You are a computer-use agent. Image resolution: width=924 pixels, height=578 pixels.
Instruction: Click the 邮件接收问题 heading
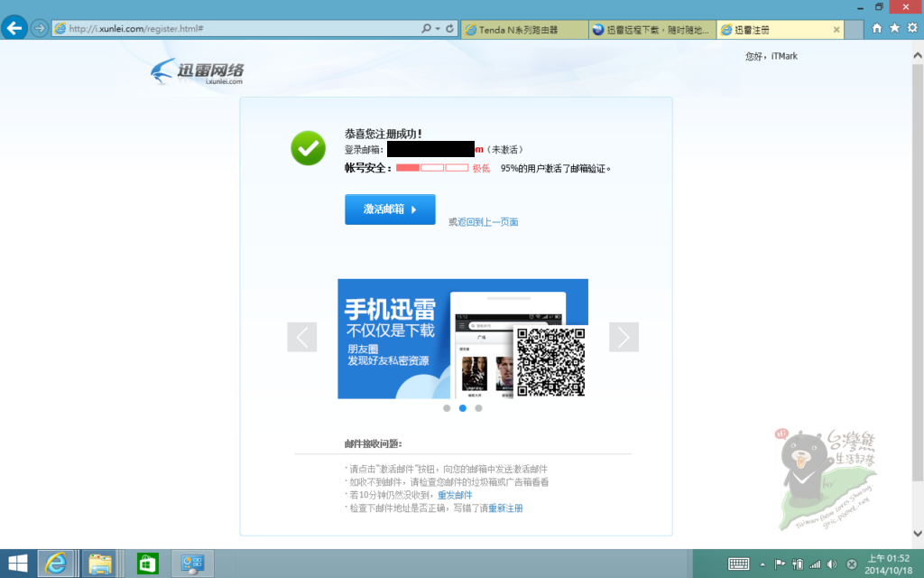(373, 443)
